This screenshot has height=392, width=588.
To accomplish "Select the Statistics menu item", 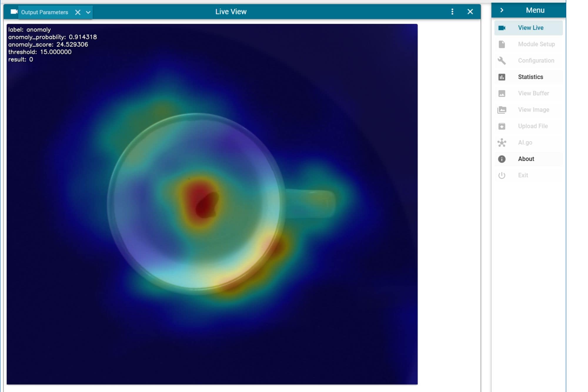I will [530, 77].
